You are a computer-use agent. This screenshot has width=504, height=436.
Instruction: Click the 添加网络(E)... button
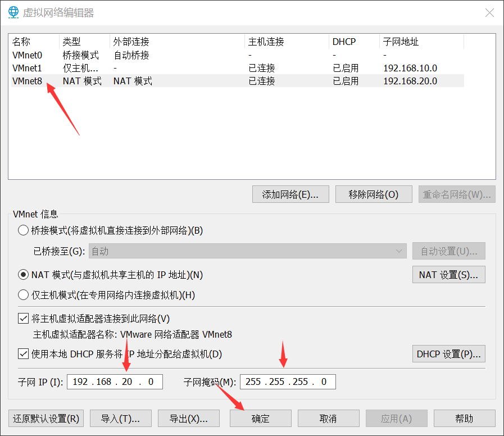290,194
